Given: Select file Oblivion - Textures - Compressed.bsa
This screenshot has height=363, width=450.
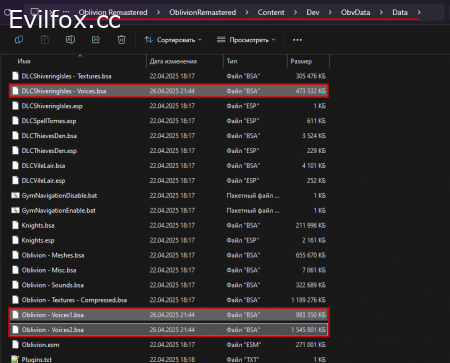Looking at the screenshot, I should click(x=169, y=300).
